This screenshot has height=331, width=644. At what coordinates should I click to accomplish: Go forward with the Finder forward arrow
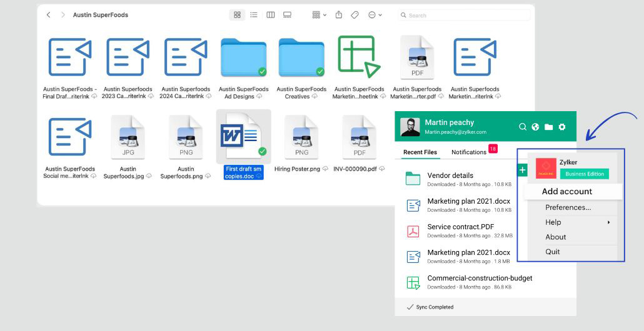(63, 15)
